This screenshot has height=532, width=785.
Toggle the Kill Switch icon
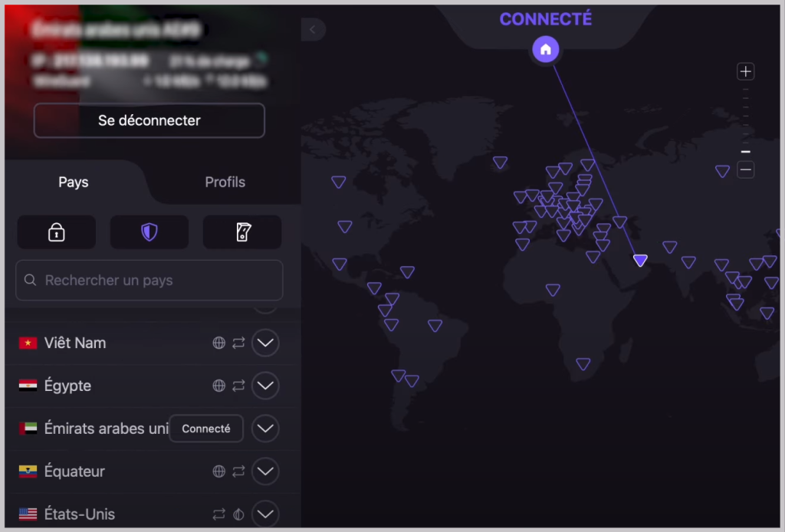(242, 232)
